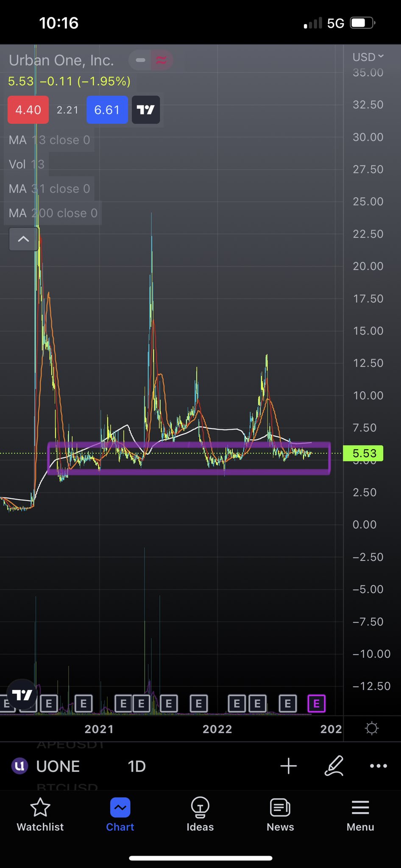Switch to the Ideas tab
The height and width of the screenshot is (868, 401).
pos(200,815)
